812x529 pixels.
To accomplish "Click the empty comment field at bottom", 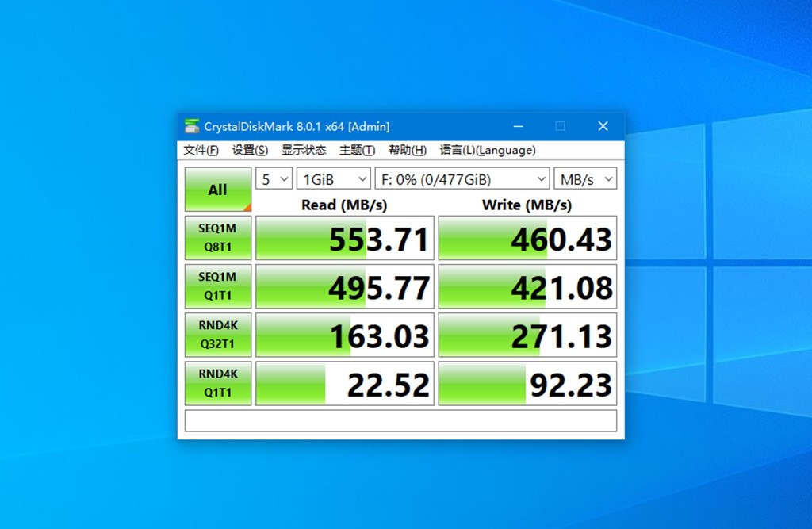I will 400,420.
